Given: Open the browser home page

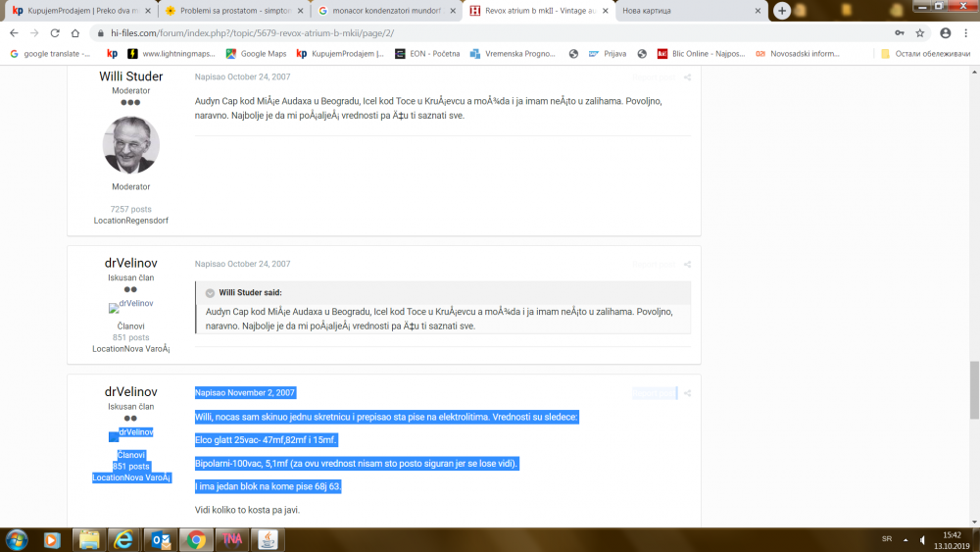Looking at the screenshot, I should 75,33.
